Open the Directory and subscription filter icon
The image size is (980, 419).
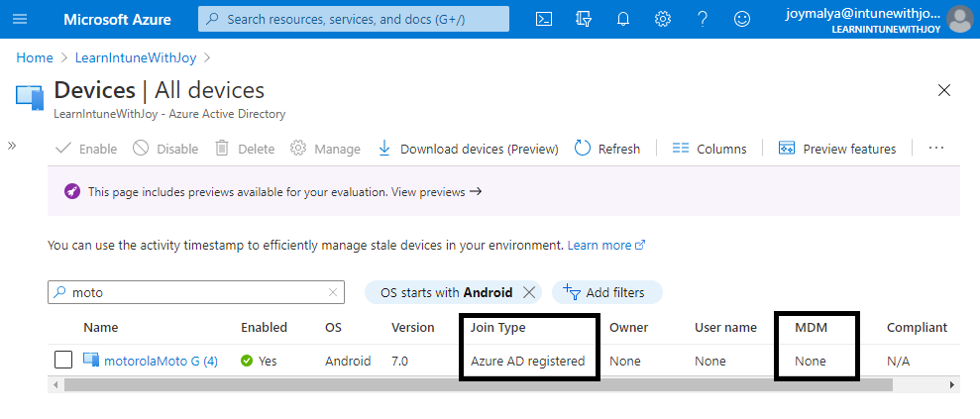point(583,20)
